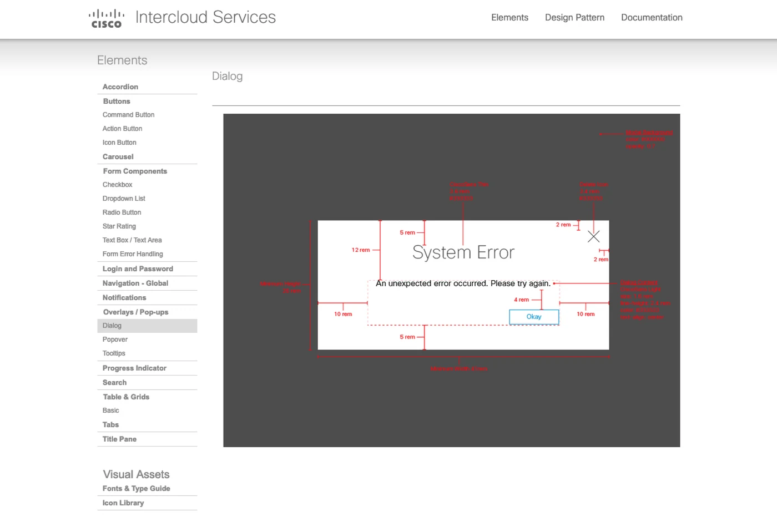Open the Design Pattern menu item
The image size is (777, 532).
point(574,18)
